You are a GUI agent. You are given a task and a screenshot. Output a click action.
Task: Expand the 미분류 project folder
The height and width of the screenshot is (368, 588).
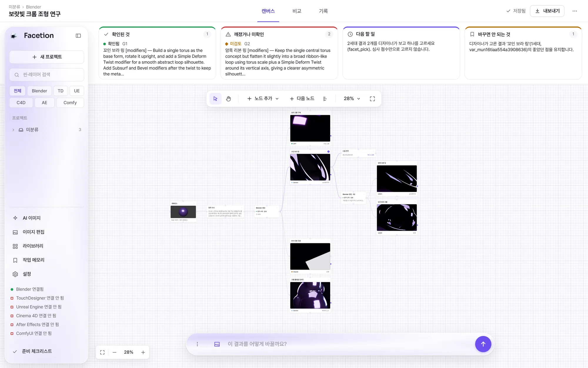[x=13, y=130]
